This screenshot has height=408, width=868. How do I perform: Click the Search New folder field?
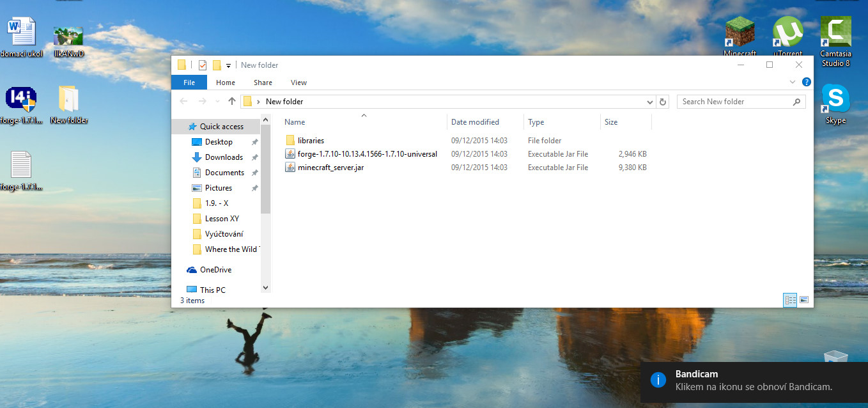[x=735, y=102]
